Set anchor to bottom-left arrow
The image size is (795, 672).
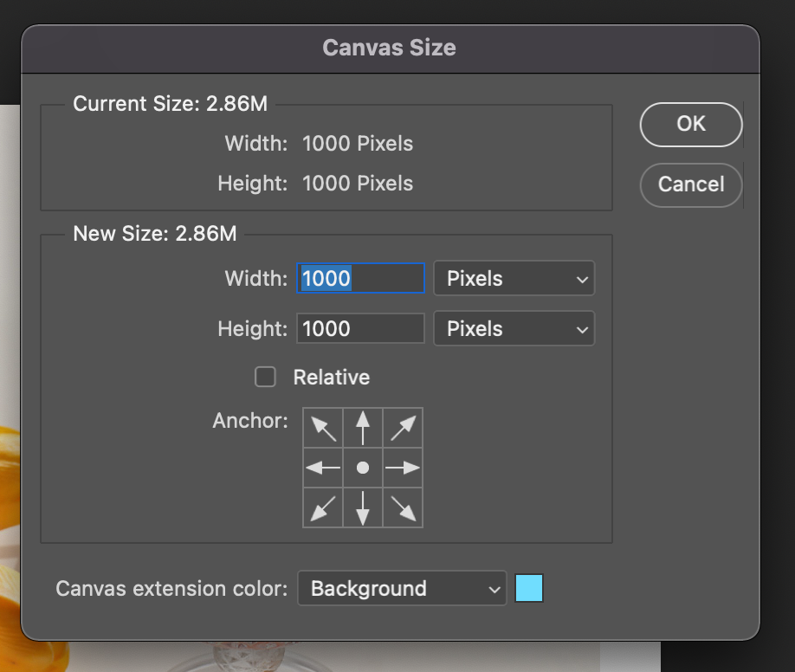pos(323,507)
